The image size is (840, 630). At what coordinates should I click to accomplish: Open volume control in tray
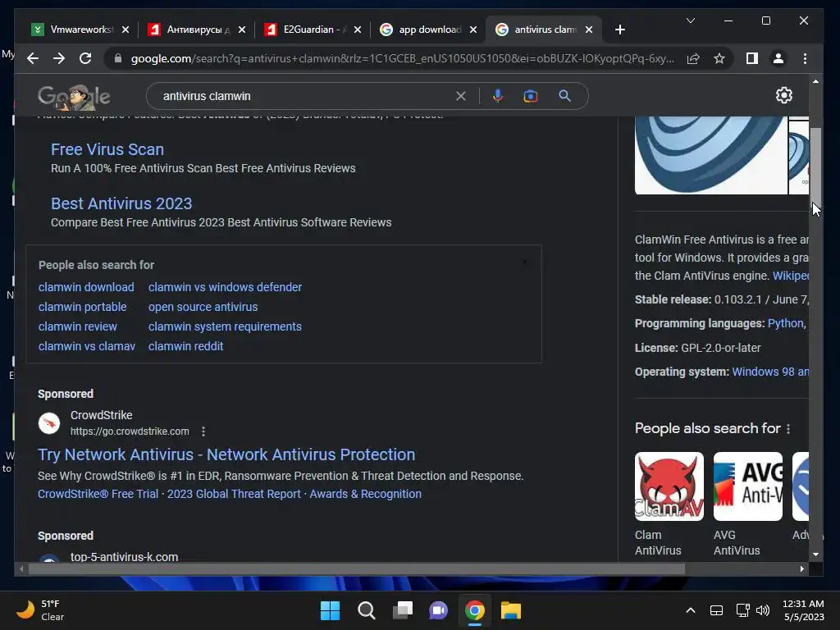(x=763, y=610)
